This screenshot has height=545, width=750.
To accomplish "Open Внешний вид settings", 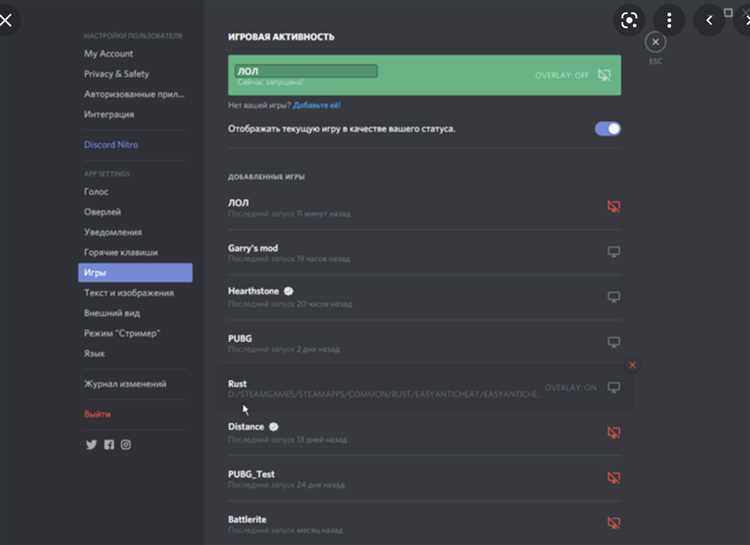I will click(x=112, y=313).
